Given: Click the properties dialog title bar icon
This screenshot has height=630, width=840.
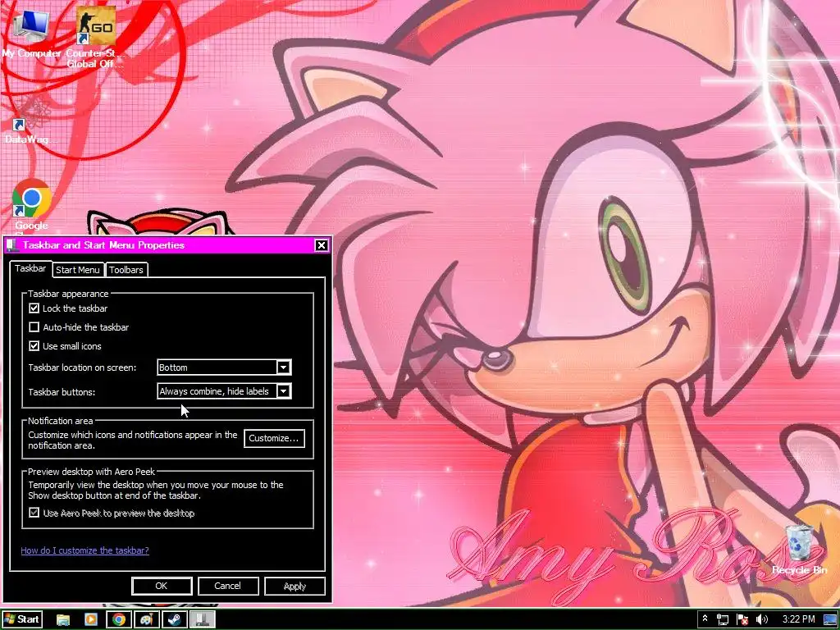Looking at the screenshot, I should [13, 245].
